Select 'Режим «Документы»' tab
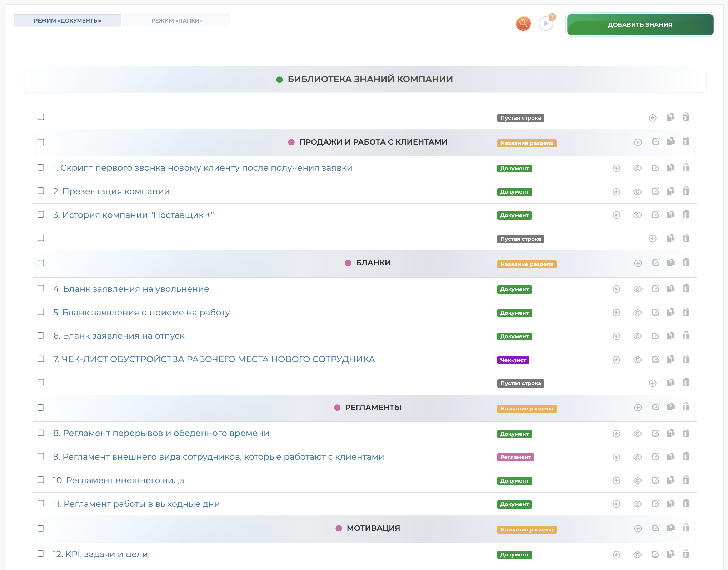This screenshot has height=570, width=728. pos(68,21)
